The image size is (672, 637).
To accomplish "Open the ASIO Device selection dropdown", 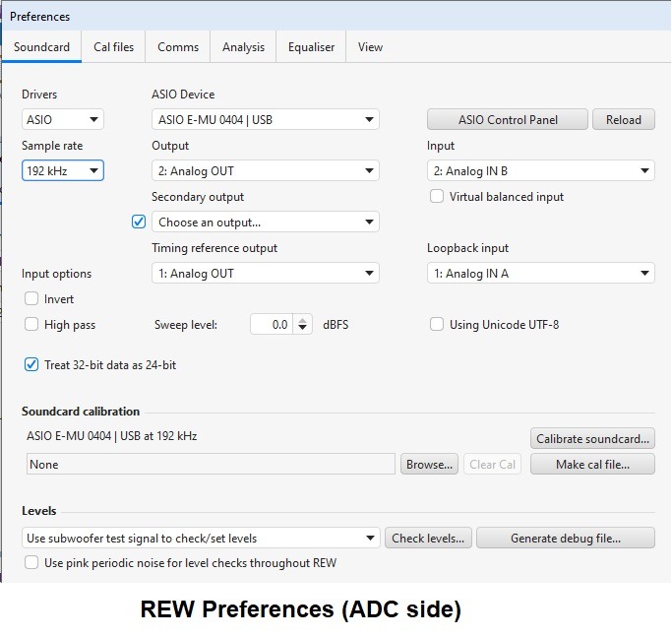I will click(266, 119).
